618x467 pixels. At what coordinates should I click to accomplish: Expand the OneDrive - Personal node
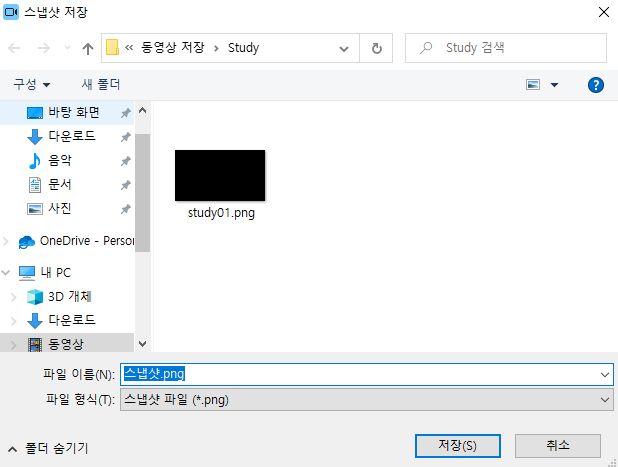(x=6, y=241)
